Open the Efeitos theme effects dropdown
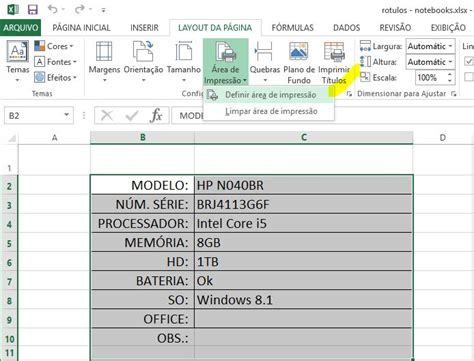 [x=56, y=77]
